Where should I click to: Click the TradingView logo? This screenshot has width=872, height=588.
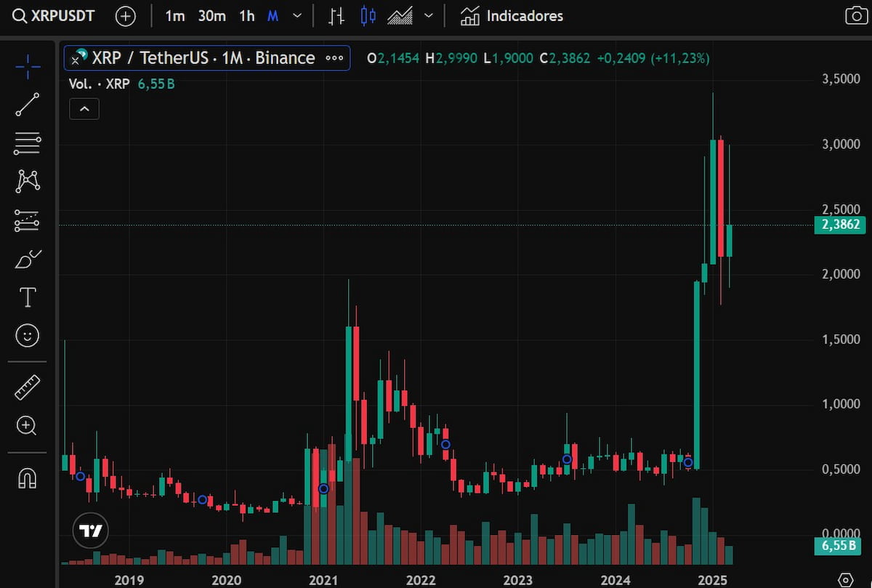point(91,531)
